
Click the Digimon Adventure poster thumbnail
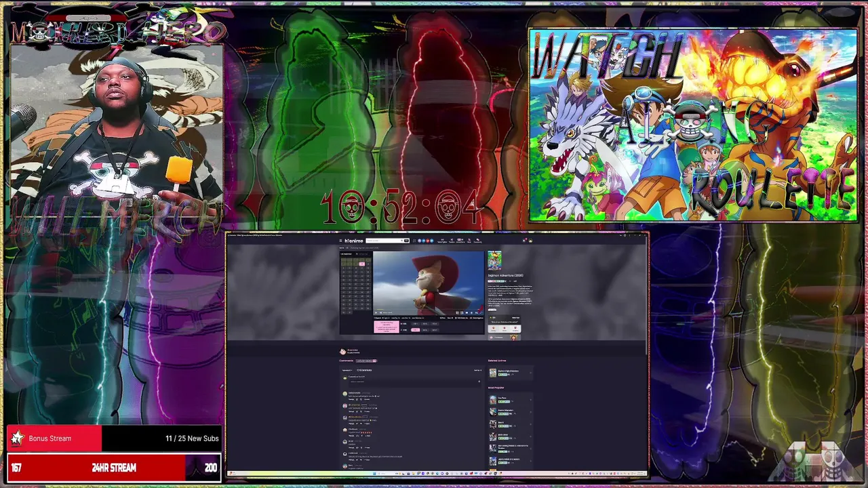tap(494, 260)
